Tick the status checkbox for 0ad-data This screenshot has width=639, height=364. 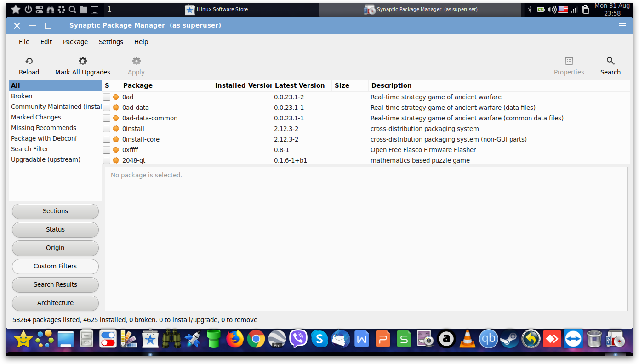[107, 108]
